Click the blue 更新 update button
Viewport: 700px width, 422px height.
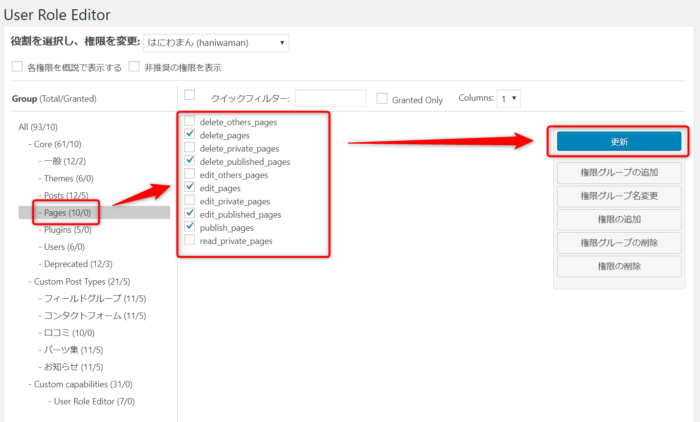click(x=618, y=142)
